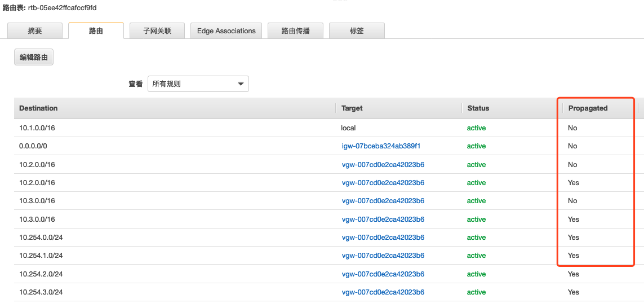Viewport: 644px width, 303px height.
Task: Open the igw-07bceba324ab389f1 gateway link
Action: pyautogui.click(x=381, y=146)
